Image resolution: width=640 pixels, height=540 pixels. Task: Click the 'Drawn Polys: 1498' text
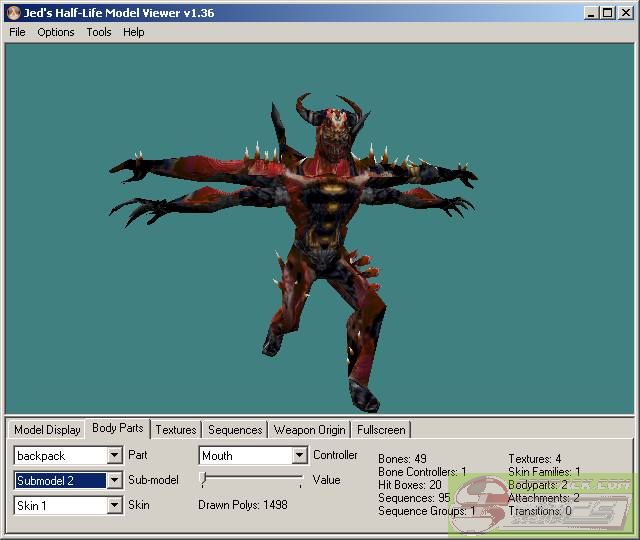pos(243,505)
